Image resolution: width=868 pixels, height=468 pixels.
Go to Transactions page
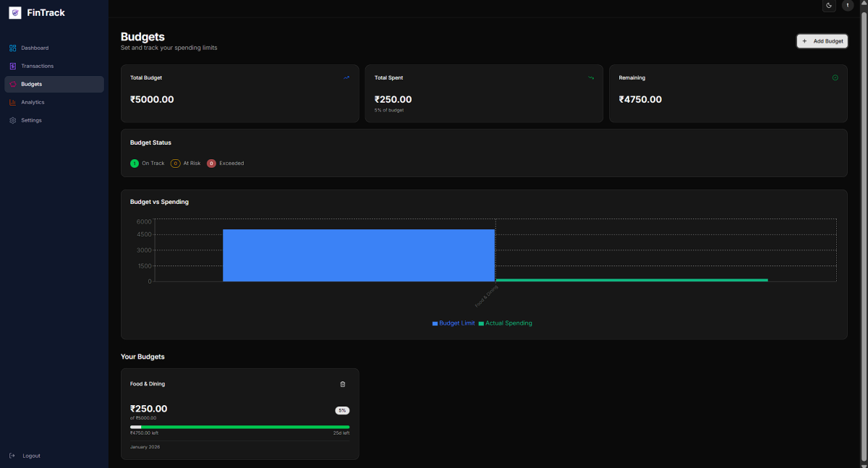tap(37, 66)
